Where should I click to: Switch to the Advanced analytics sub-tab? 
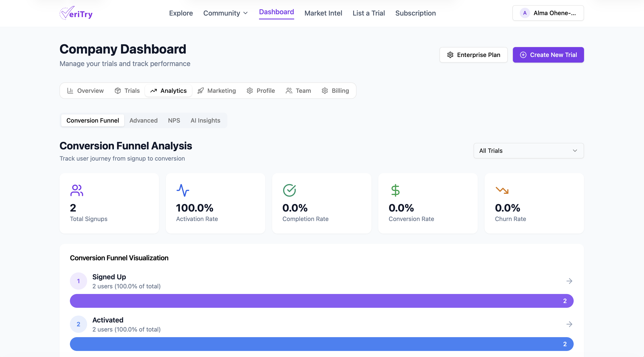pyautogui.click(x=143, y=121)
